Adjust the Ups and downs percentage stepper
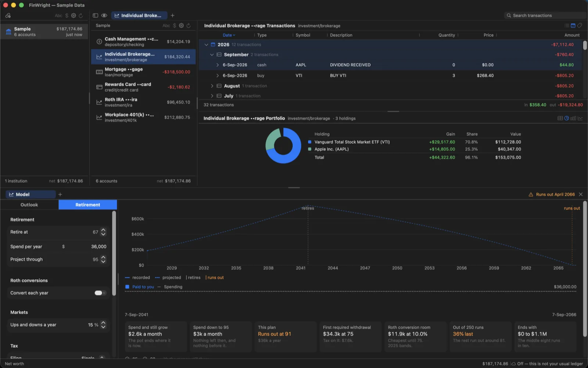The image size is (588, 368). 103,325
